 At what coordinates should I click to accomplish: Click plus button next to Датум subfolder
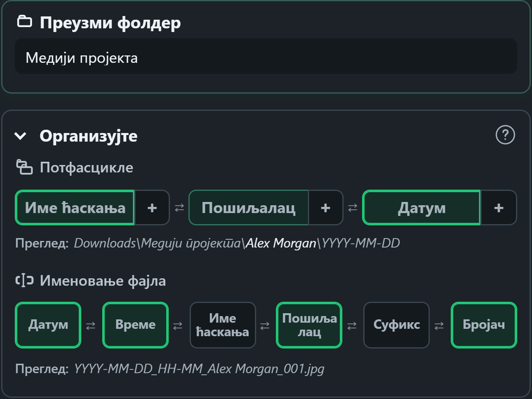499,208
